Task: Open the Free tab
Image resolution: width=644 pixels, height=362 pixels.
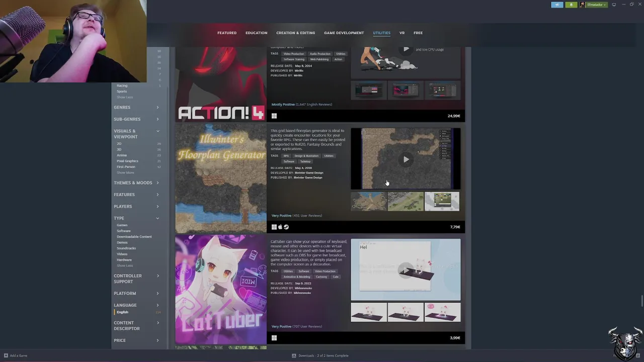Action: [x=418, y=33]
